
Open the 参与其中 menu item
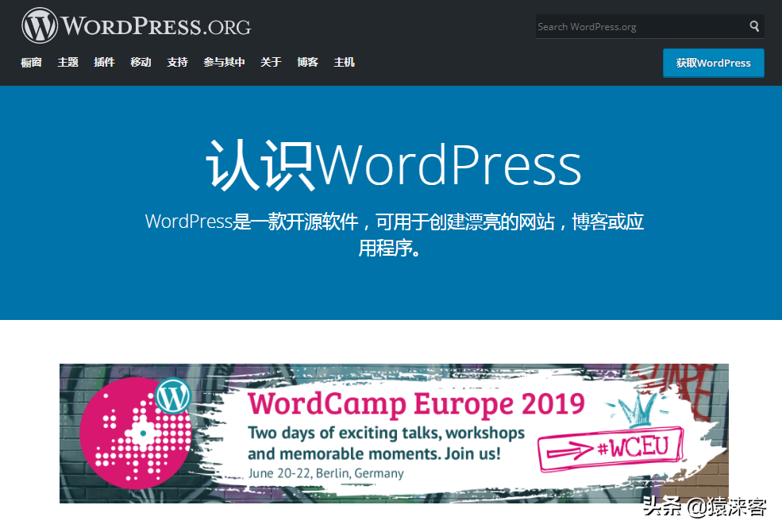[224, 62]
